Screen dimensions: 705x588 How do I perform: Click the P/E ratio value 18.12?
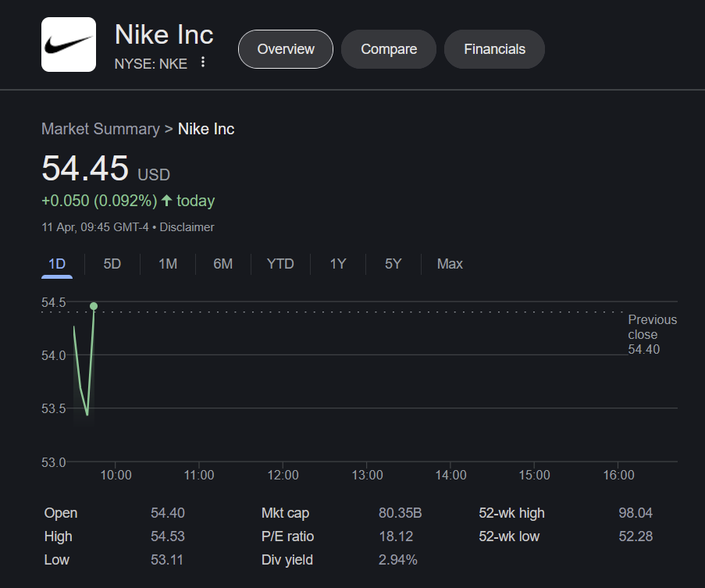tap(396, 536)
